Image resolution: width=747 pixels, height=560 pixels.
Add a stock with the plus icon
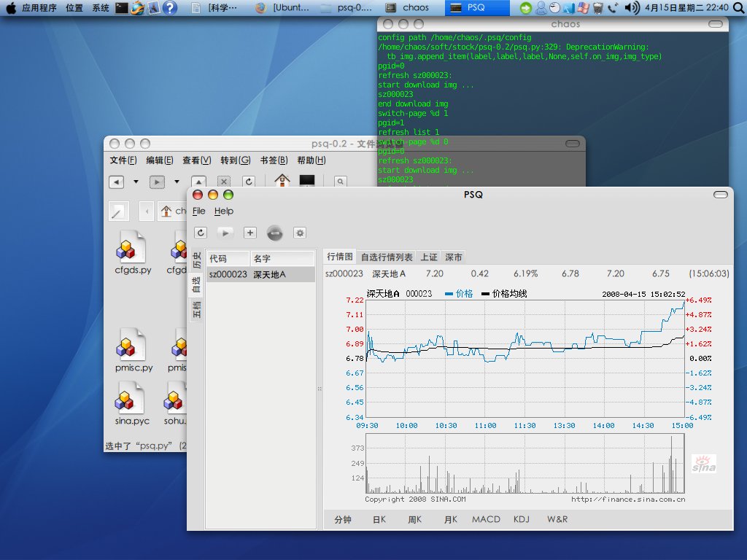(250, 233)
